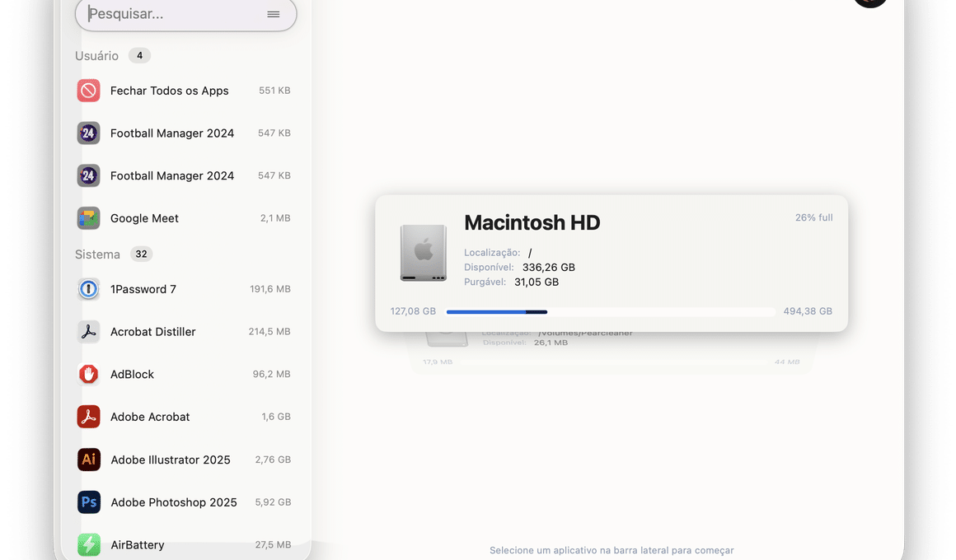Open the search filter menu icon

273,14
